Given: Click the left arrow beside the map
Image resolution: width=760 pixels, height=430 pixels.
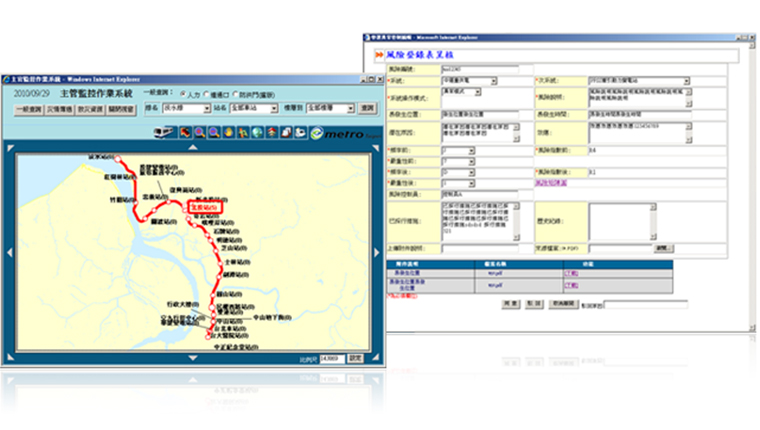Looking at the screenshot, I should pos(9,250).
